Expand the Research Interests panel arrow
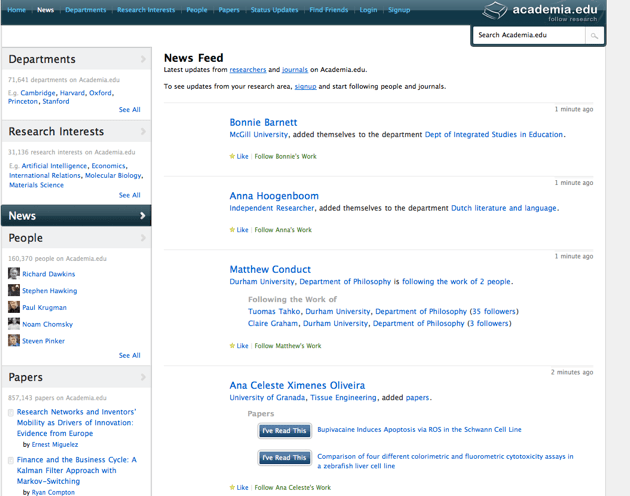This screenshot has height=496, width=630. pyautogui.click(x=143, y=131)
